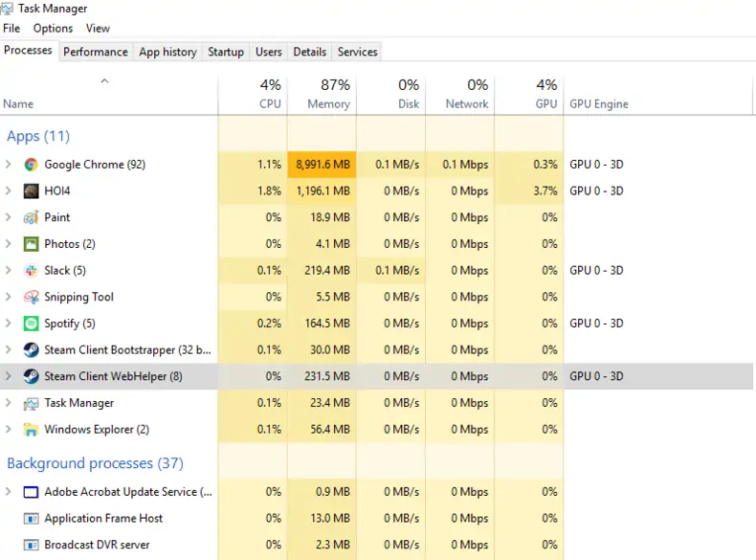Switch to the Users tab
The height and width of the screenshot is (560, 756).
click(269, 52)
